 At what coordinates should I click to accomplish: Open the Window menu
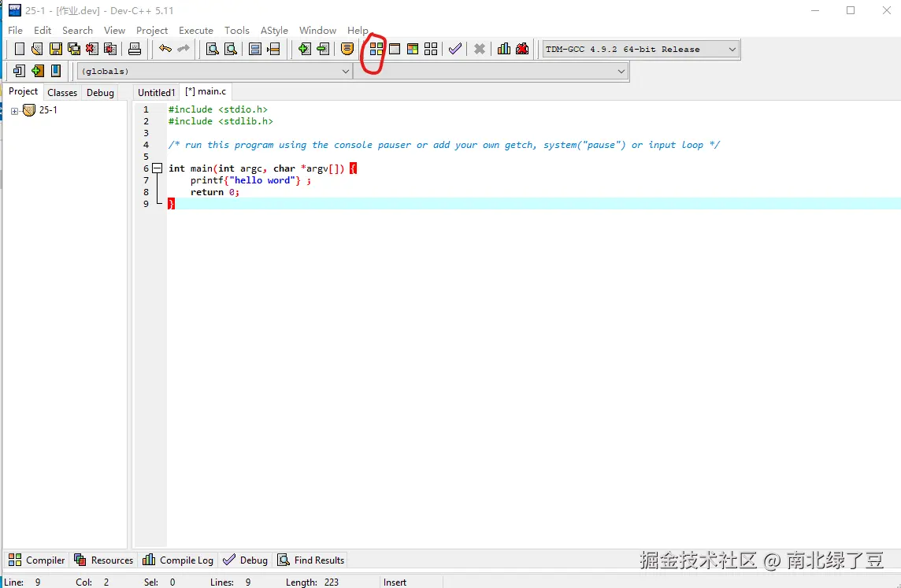click(x=317, y=31)
